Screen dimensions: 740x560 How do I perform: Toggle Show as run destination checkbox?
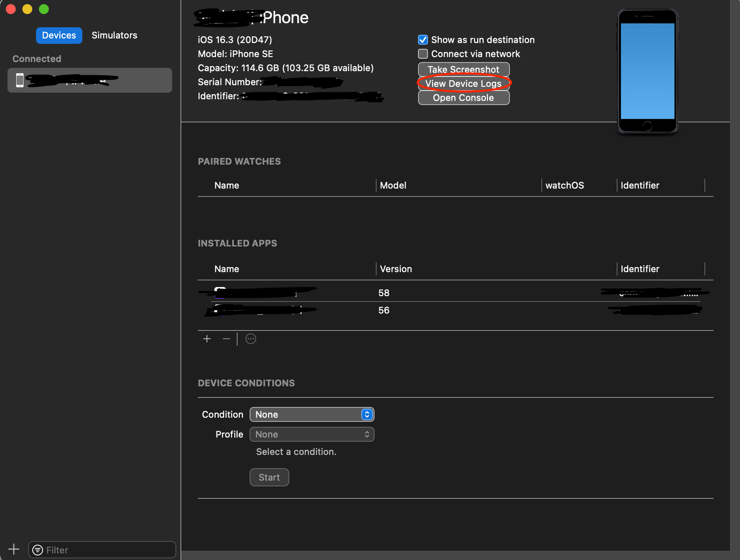(x=423, y=40)
